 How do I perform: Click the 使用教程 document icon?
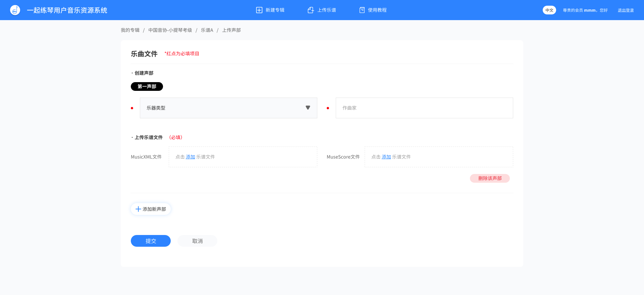[x=362, y=10]
